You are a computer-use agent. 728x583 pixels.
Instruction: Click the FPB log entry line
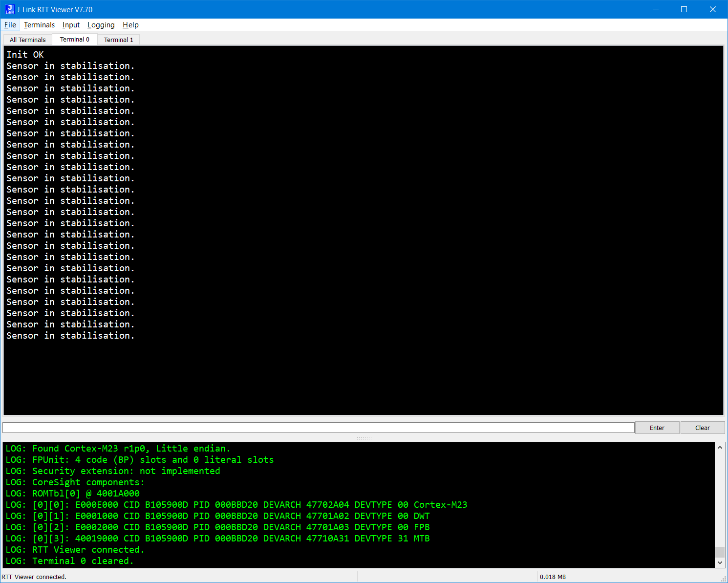click(x=218, y=527)
